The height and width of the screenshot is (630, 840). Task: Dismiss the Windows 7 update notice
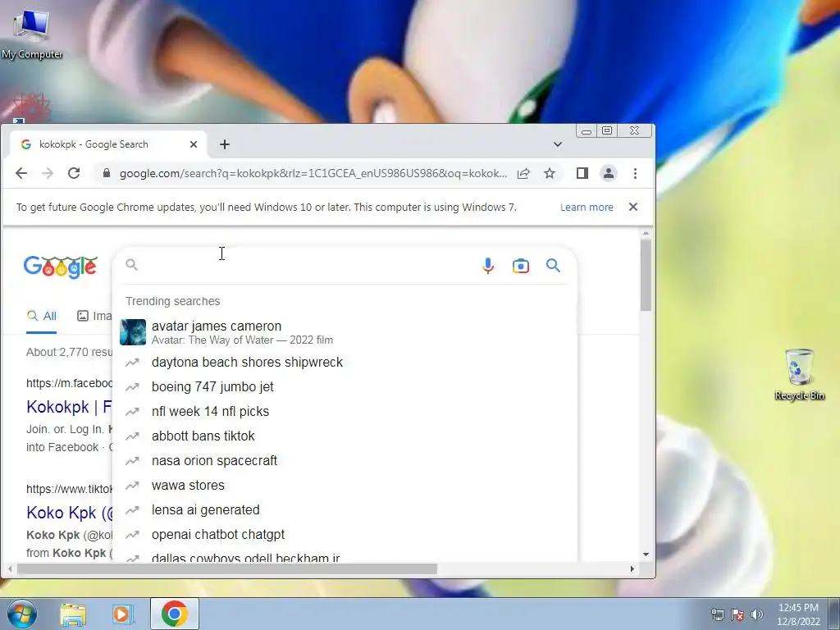point(633,207)
